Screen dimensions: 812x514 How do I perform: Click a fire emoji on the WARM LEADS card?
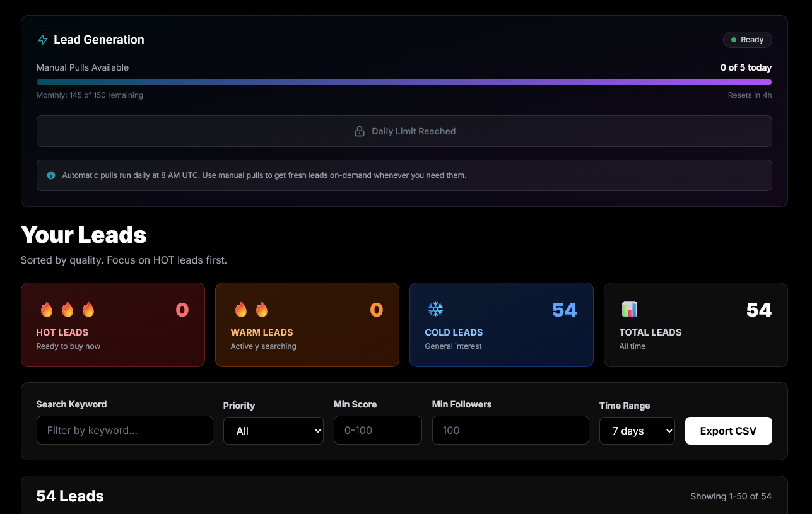coord(240,309)
